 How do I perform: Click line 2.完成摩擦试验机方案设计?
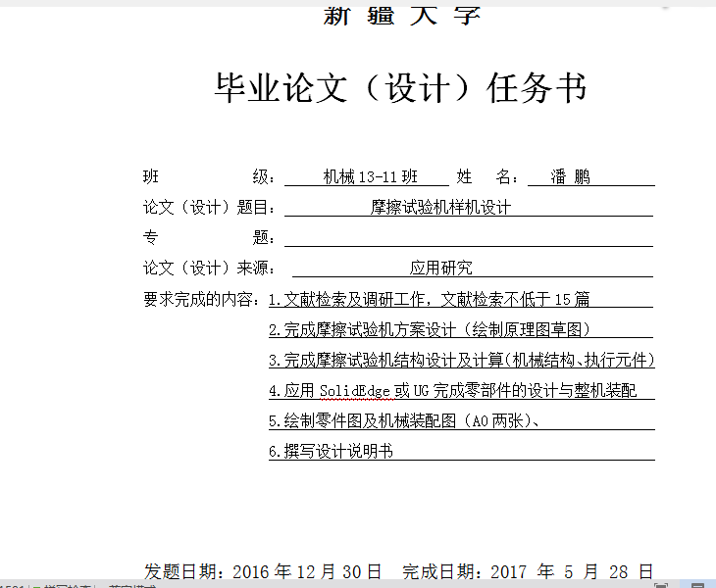430,329
